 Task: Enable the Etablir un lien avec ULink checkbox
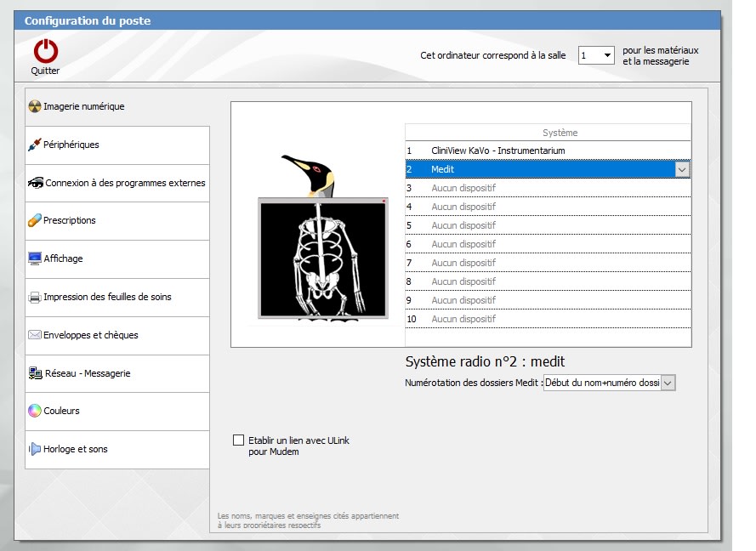coord(239,440)
